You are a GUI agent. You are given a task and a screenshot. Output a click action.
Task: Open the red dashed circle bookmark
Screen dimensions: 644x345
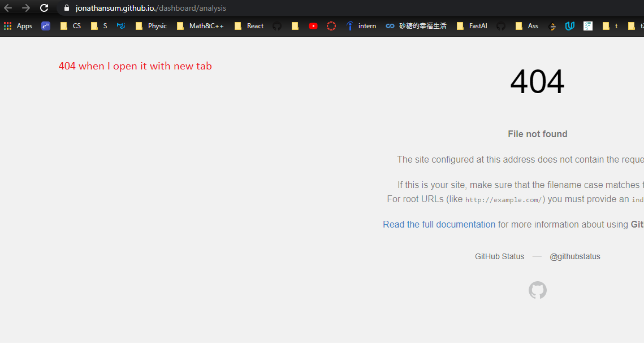tap(331, 26)
